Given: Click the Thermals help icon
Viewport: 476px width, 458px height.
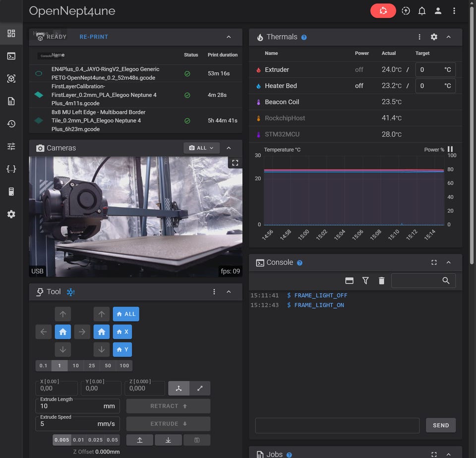Looking at the screenshot, I should [x=304, y=37].
